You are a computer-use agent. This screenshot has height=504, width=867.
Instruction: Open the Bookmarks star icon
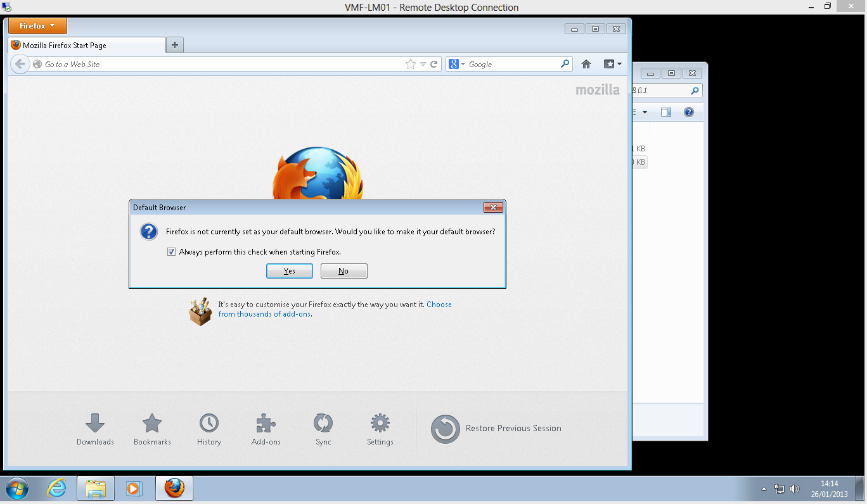click(152, 424)
